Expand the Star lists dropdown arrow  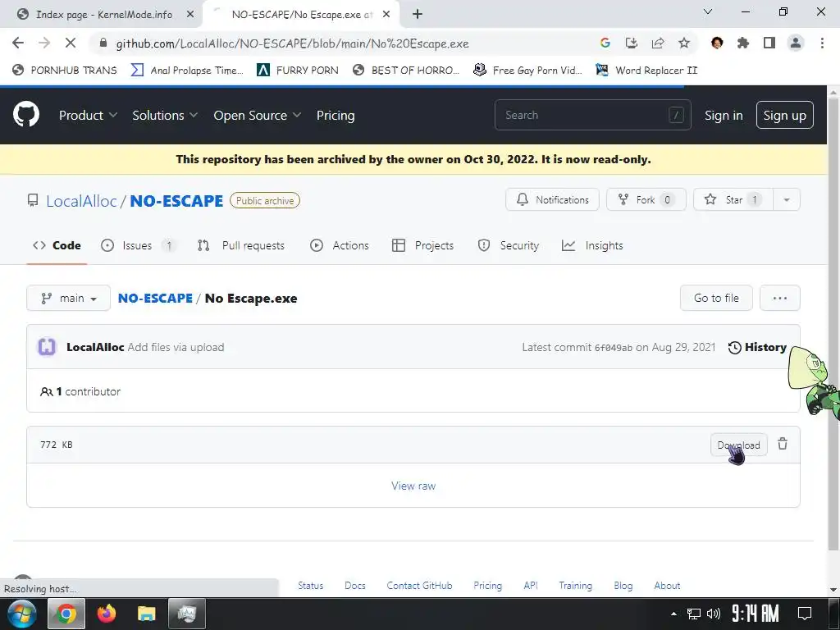pos(787,200)
